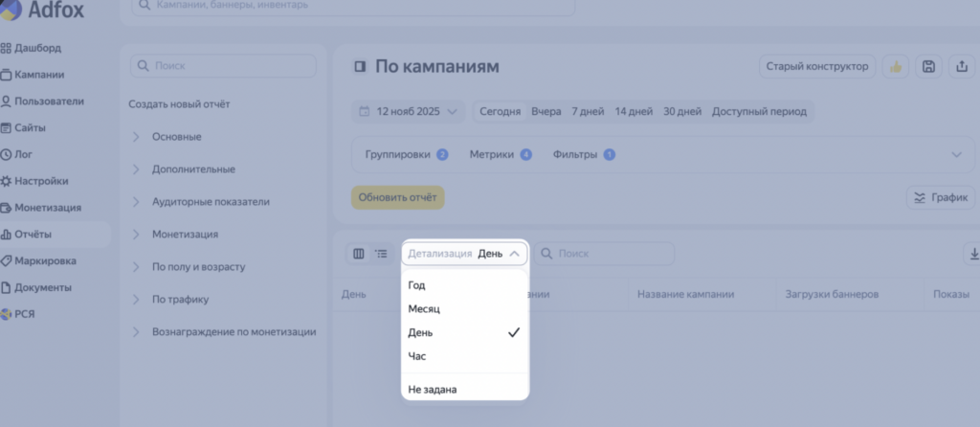Expand the Группировки/Метрики/Фильтры panel chevron

[x=956, y=154]
